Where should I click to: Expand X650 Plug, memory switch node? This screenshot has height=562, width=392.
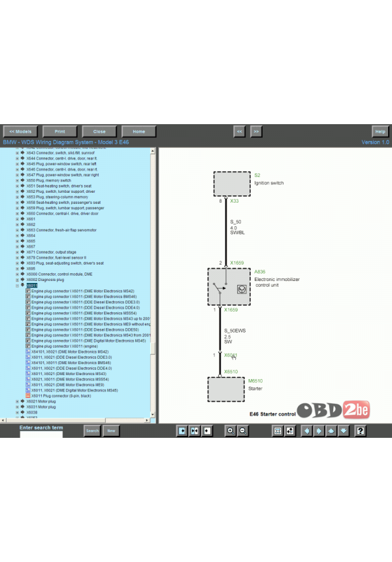tap(17, 180)
